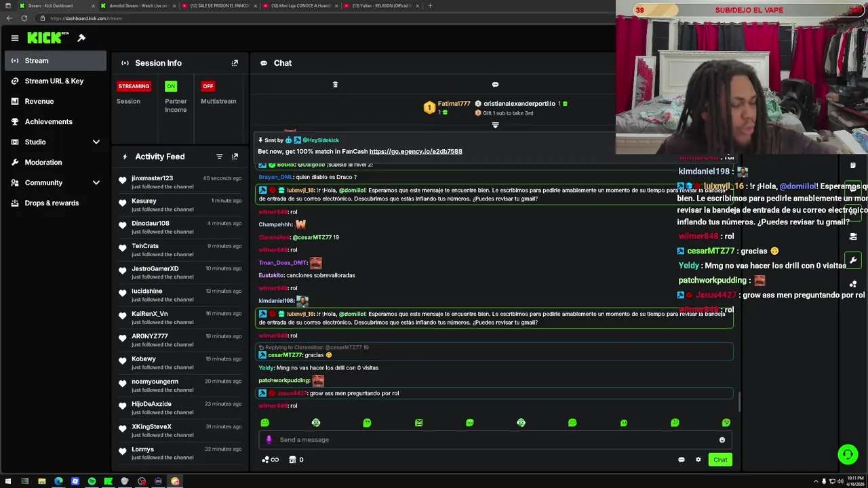Select follower Dinodaur108 in Activity Feed
This screenshot has height=488, width=868.
coord(151,224)
